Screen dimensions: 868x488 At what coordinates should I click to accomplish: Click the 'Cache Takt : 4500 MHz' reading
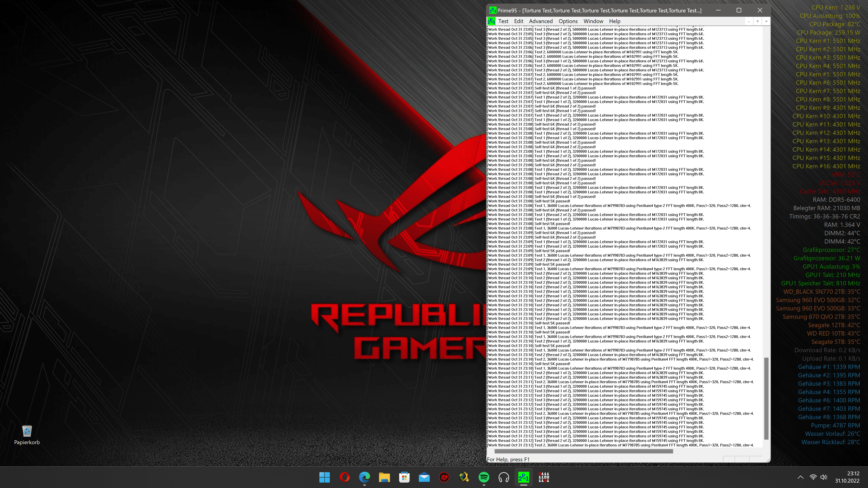click(x=830, y=191)
